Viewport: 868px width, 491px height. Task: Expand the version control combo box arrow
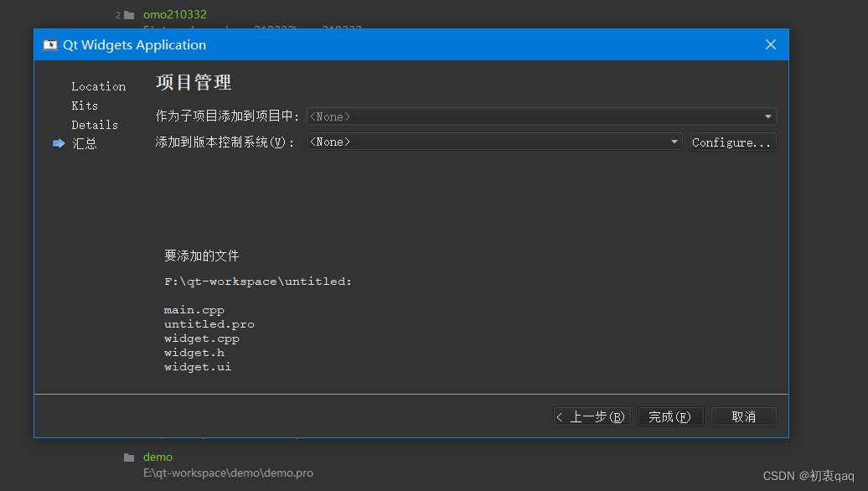point(674,141)
